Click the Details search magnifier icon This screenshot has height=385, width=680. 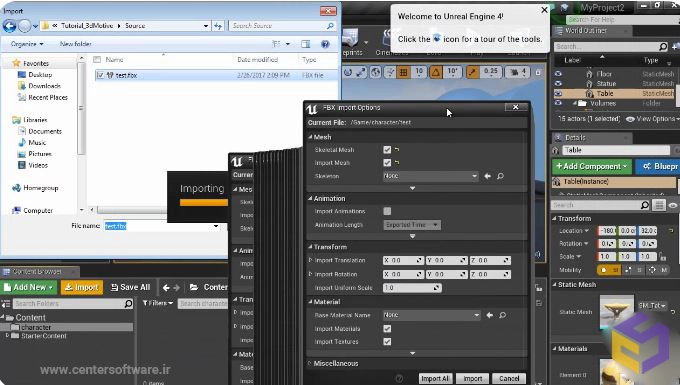pyautogui.click(x=644, y=205)
